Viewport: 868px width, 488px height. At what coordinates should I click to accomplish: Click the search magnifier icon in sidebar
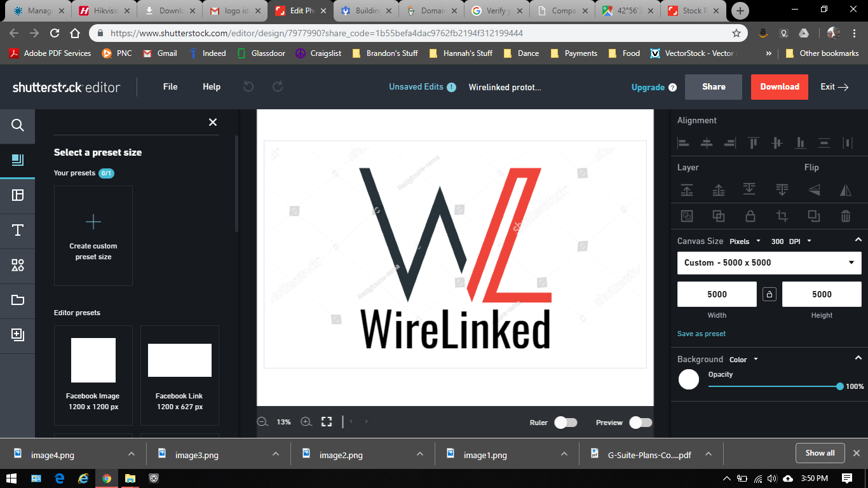coord(18,125)
